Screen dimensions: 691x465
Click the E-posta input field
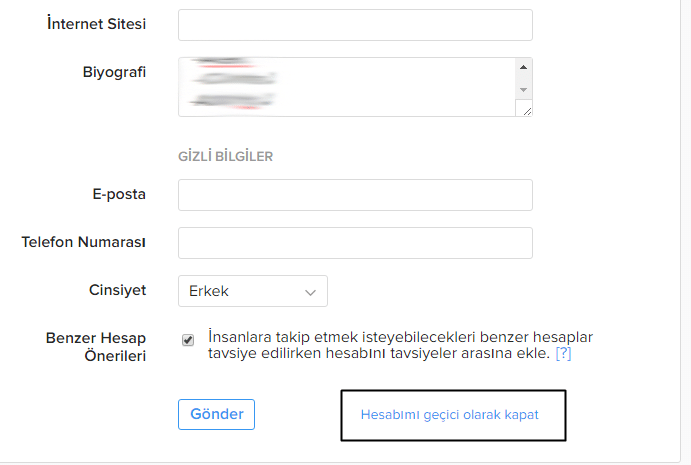[355, 195]
